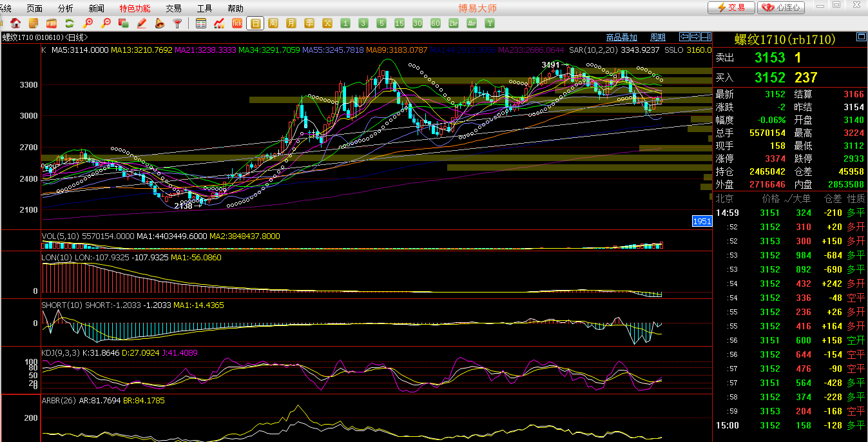The image size is (868, 442).
Task: Select the 30-minute period button
Action: [x=418, y=23]
